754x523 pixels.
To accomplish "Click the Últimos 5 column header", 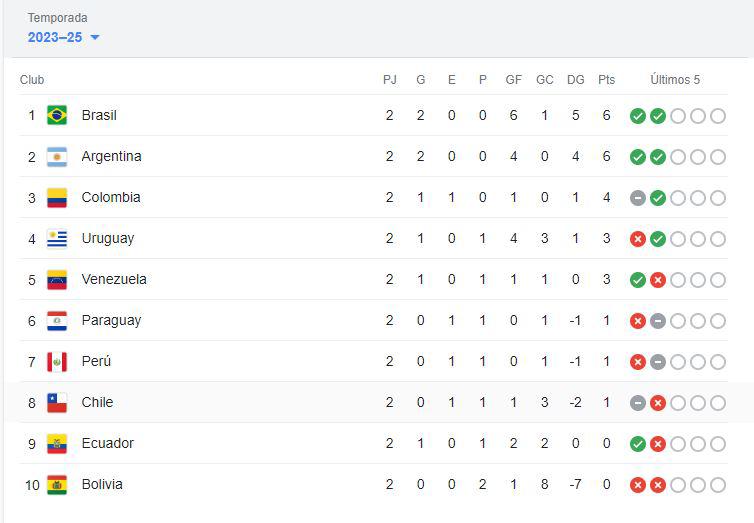I will (x=675, y=80).
